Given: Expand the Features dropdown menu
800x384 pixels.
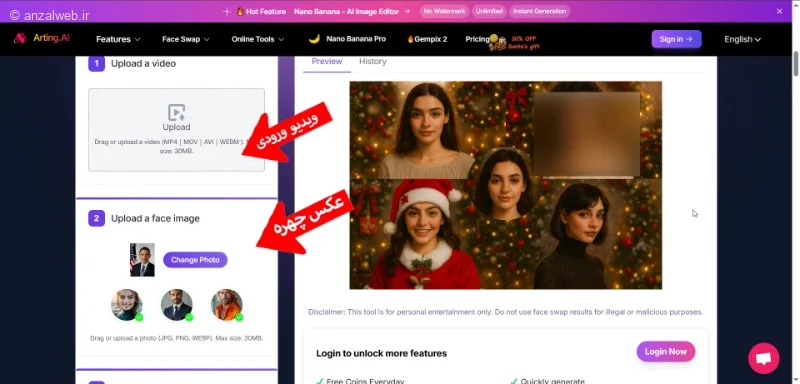Looking at the screenshot, I should coord(118,39).
